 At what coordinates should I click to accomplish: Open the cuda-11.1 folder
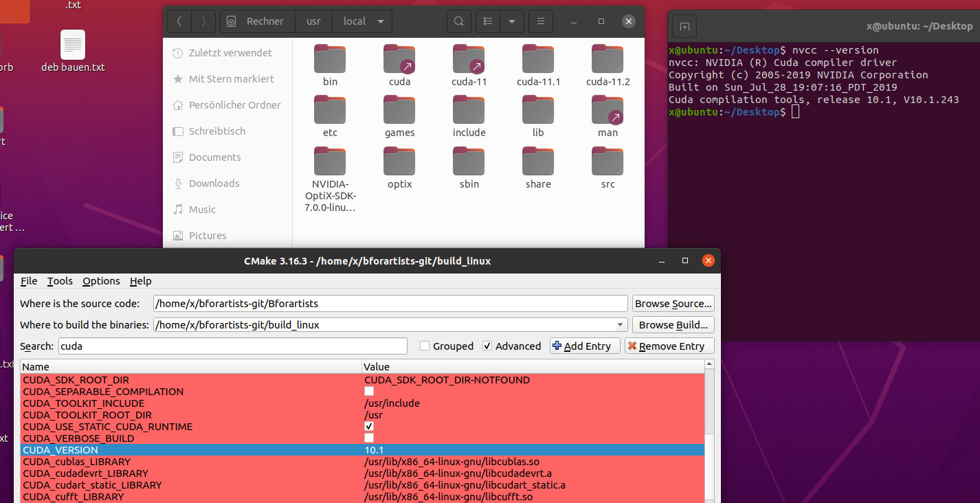(x=538, y=60)
